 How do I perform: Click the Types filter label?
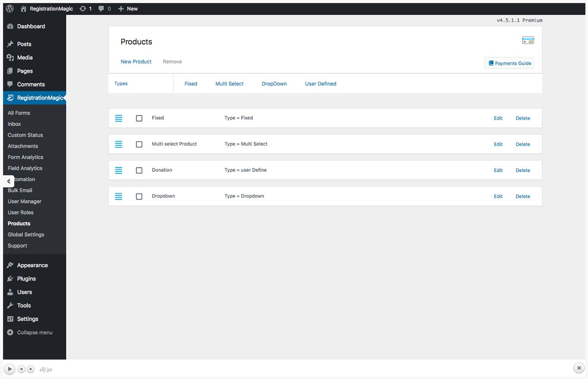tap(121, 84)
